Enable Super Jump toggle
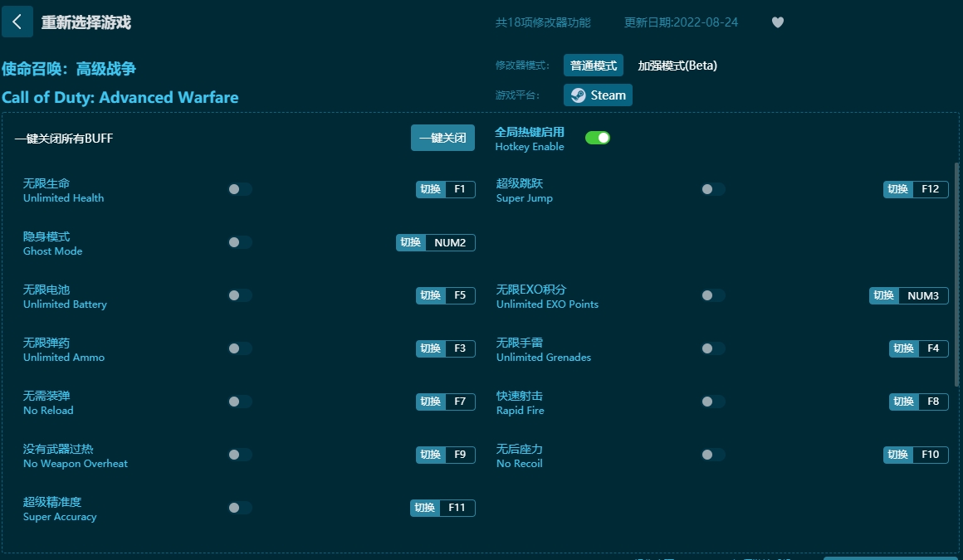963x560 pixels. pos(713,189)
